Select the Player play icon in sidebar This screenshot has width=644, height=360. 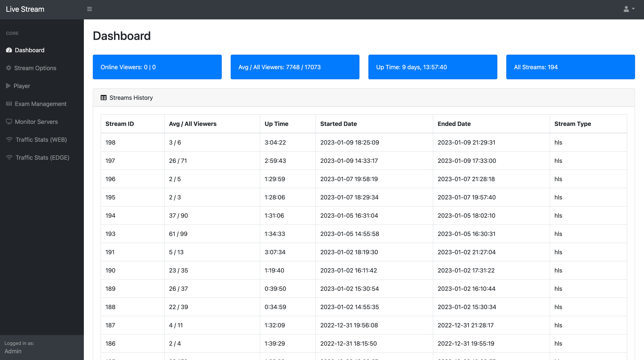[8, 86]
